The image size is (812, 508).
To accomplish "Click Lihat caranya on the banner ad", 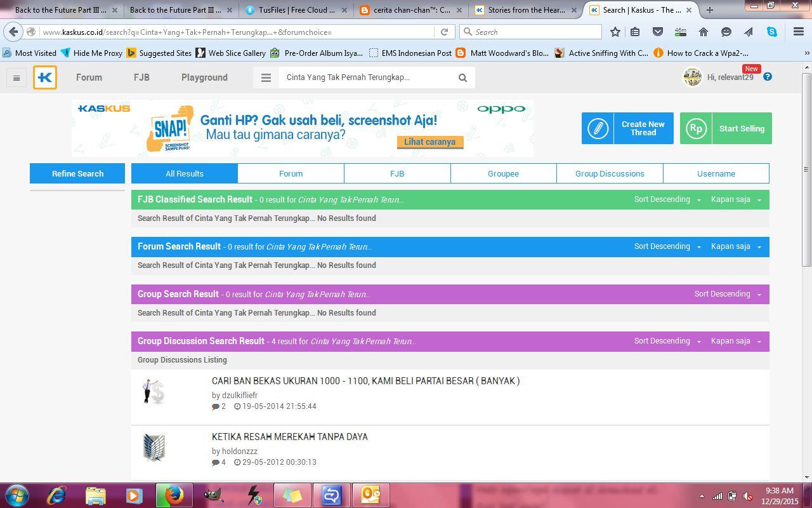I will coord(430,142).
